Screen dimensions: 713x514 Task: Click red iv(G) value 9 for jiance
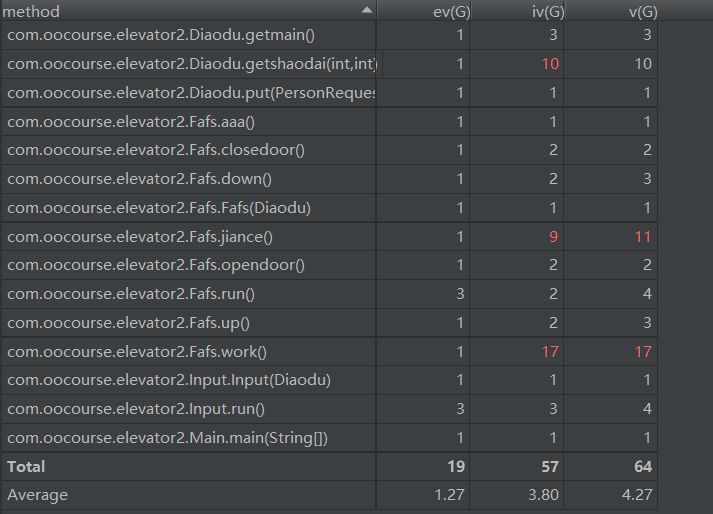pos(553,237)
